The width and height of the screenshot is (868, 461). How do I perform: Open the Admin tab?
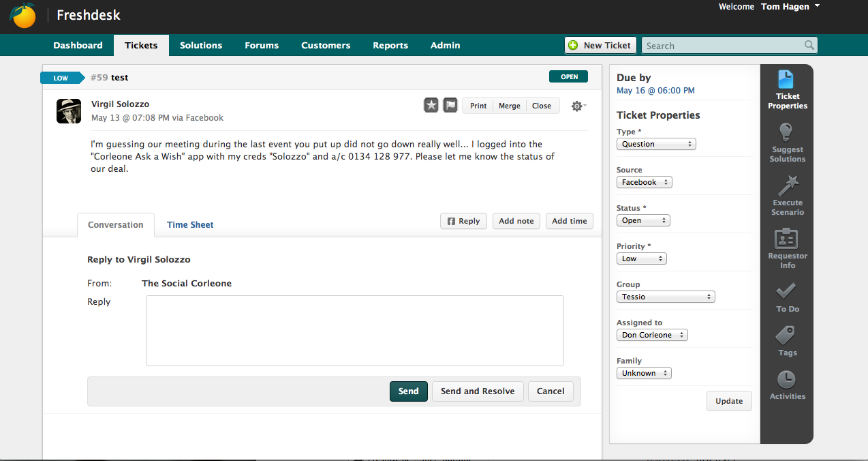(445, 45)
